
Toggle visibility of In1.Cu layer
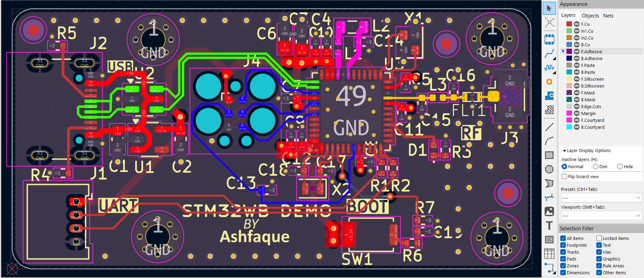pos(576,31)
